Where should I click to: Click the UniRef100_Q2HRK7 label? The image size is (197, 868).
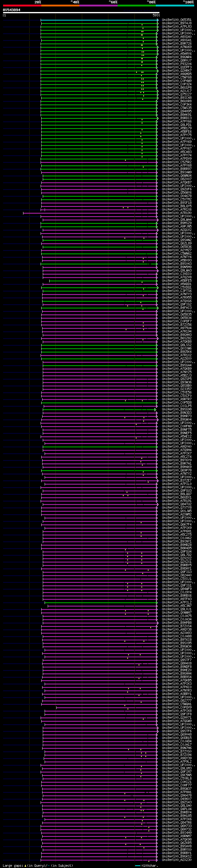pyautogui.click(x=176, y=71)
